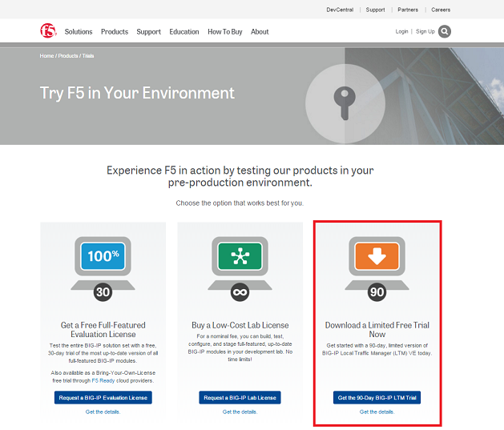Visit the Careers link
The image size is (504, 430).
(441, 10)
